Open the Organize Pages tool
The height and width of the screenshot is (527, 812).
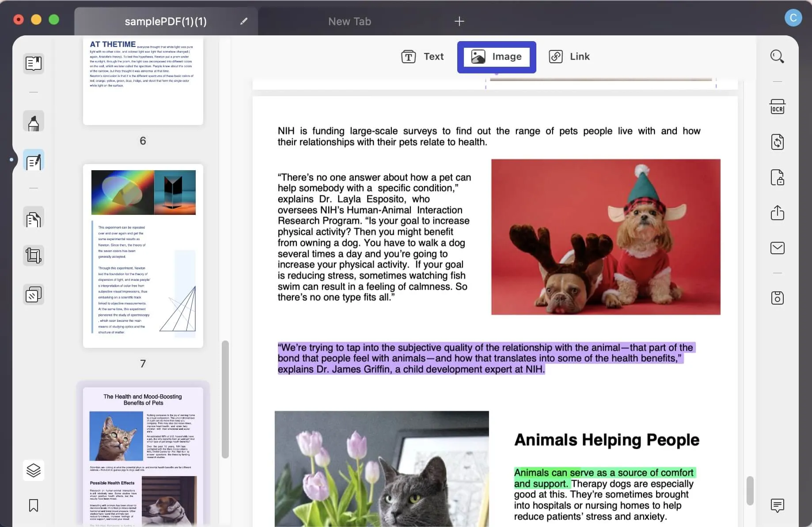(x=34, y=218)
